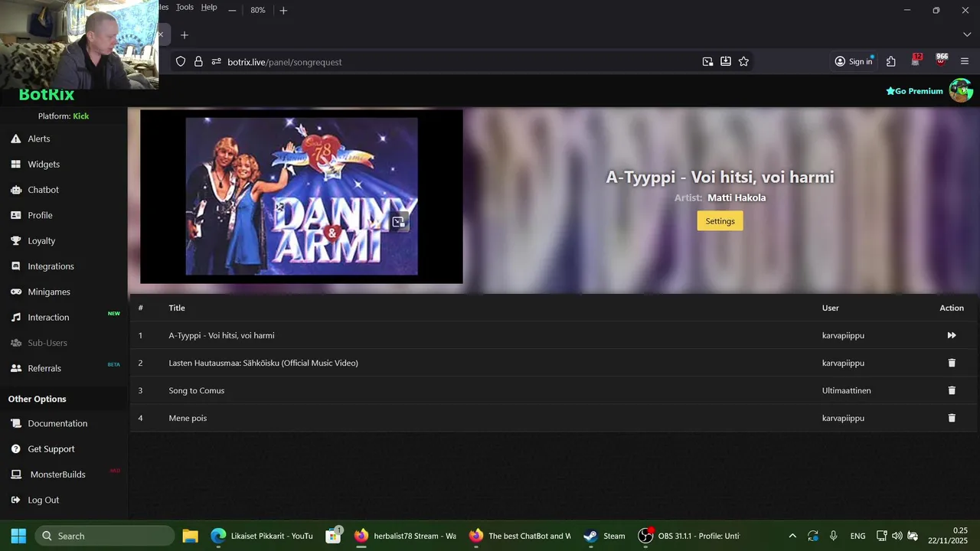Open site permissions icon in address bar
Image resolution: width=980 pixels, height=551 pixels.
tap(216, 61)
